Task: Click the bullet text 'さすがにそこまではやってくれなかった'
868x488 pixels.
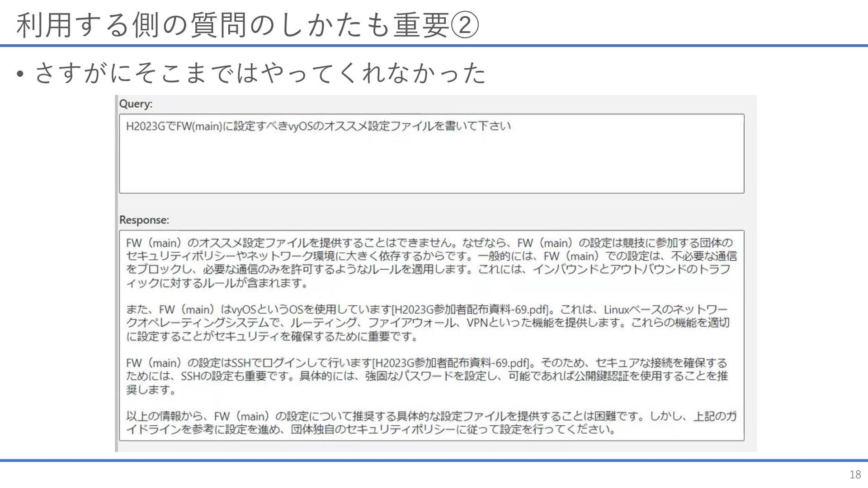Action: point(260,73)
